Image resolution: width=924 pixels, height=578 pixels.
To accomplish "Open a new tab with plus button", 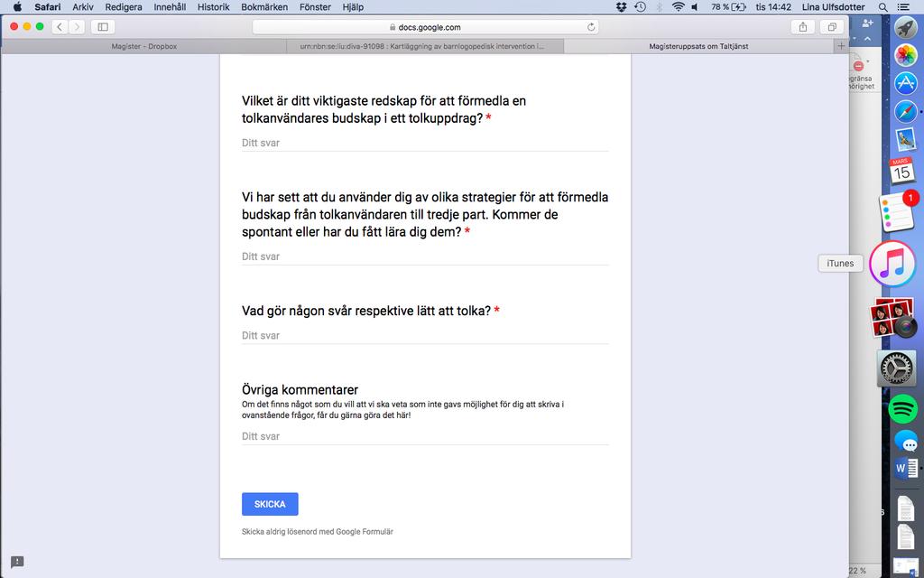I will (841, 46).
